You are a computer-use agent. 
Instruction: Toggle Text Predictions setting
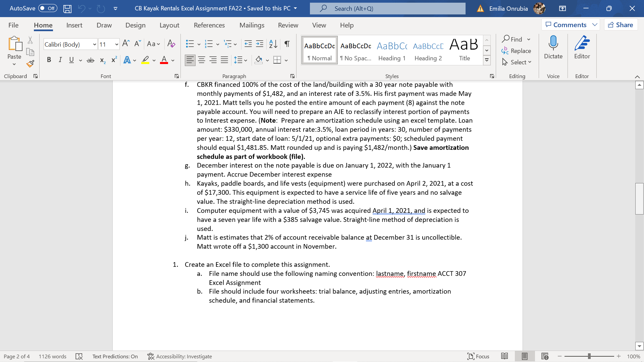[x=115, y=356]
